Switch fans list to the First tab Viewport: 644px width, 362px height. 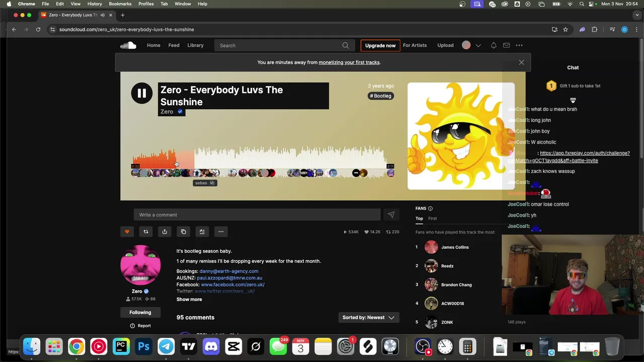coord(433,218)
